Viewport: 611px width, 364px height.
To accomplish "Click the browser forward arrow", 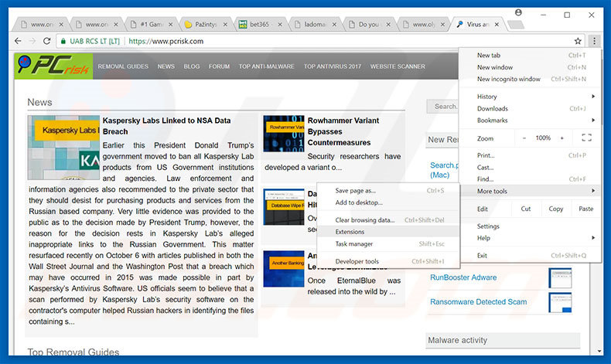I will point(32,41).
